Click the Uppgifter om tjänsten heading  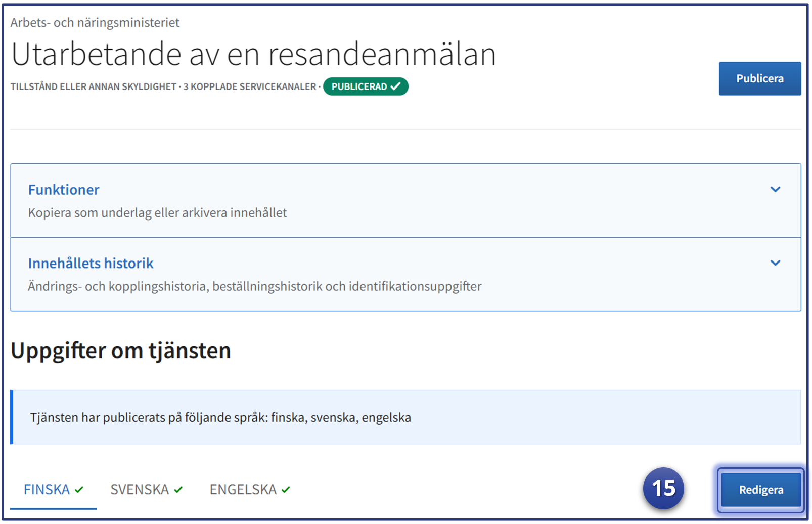click(x=121, y=351)
